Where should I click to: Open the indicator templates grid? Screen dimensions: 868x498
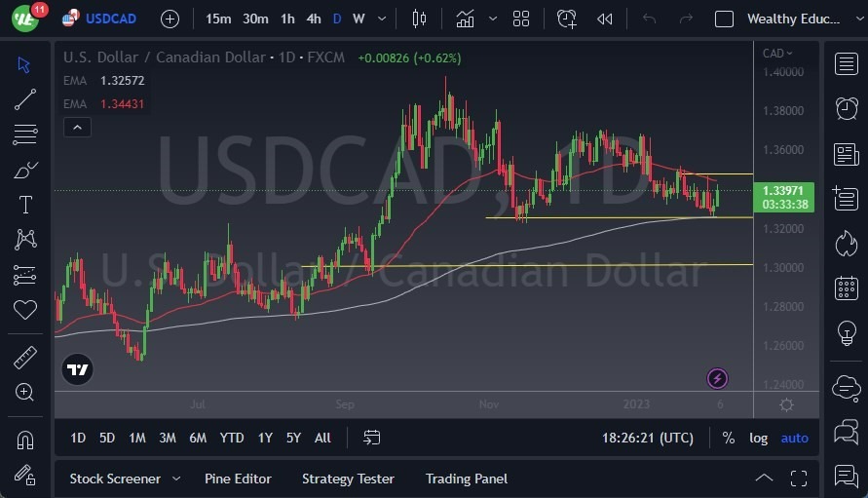point(521,19)
